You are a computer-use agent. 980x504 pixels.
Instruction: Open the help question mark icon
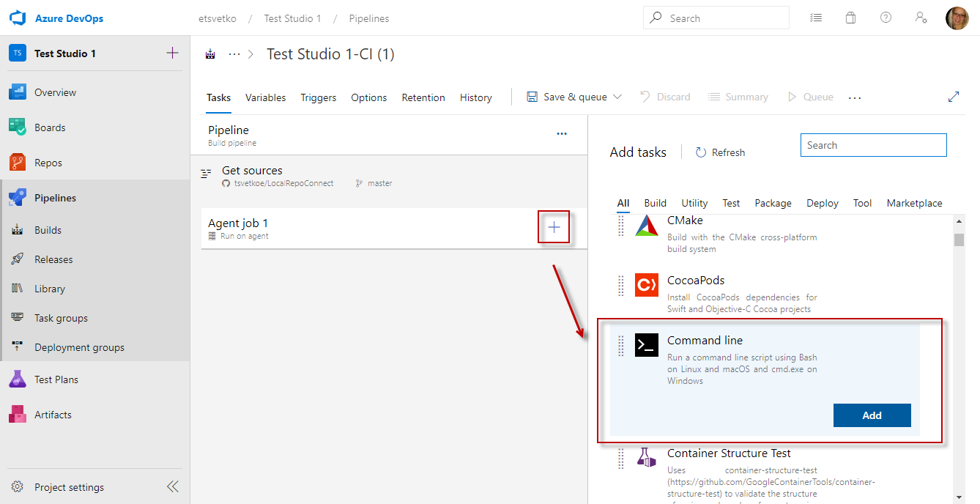886,18
